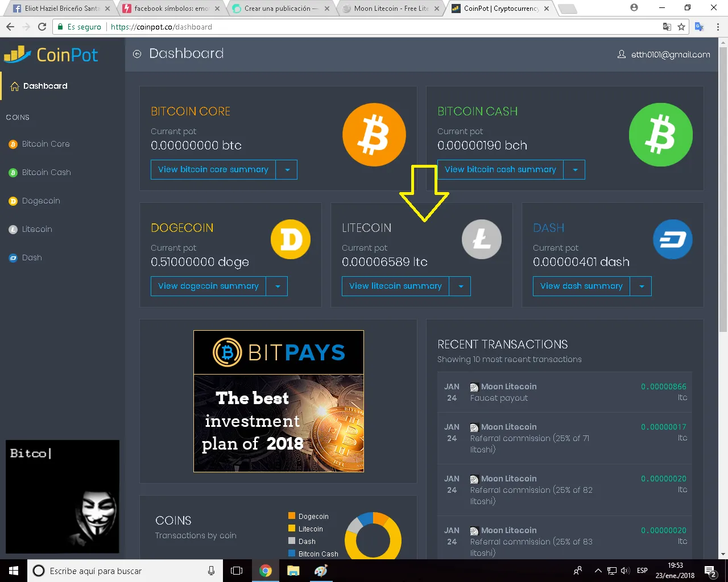Click View dash summary button
The width and height of the screenshot is (728, 582).
[x=581, y=286]
